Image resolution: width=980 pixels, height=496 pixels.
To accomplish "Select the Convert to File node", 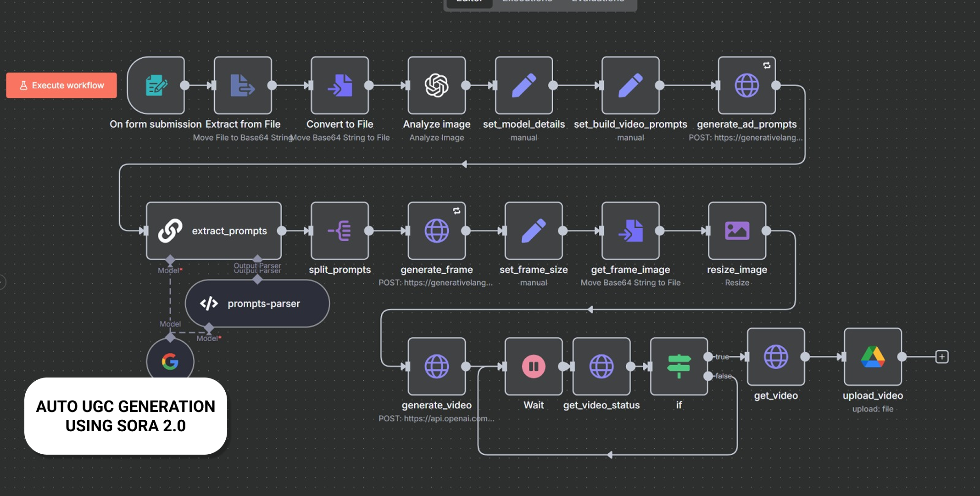I will (340, 85).
